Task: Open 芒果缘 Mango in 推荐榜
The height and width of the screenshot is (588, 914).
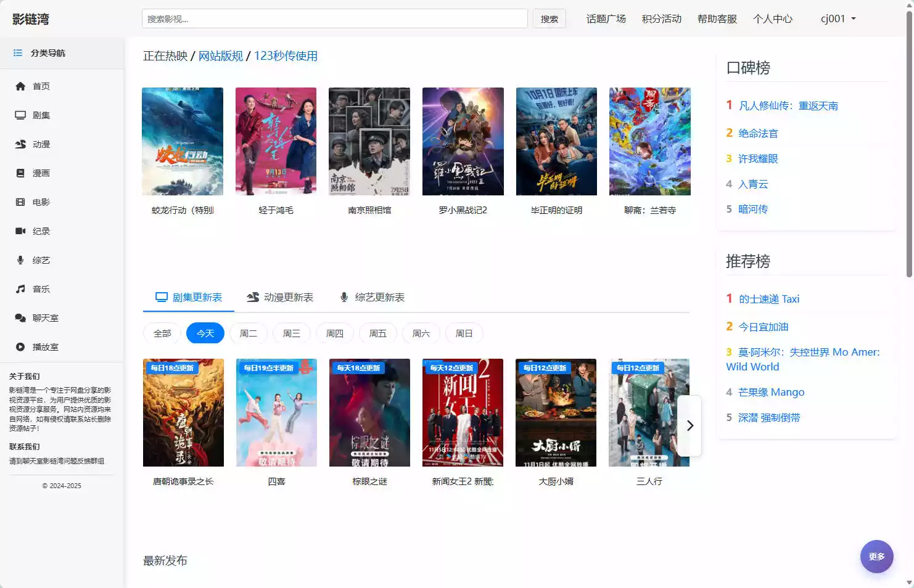Action: pos(771,392)
